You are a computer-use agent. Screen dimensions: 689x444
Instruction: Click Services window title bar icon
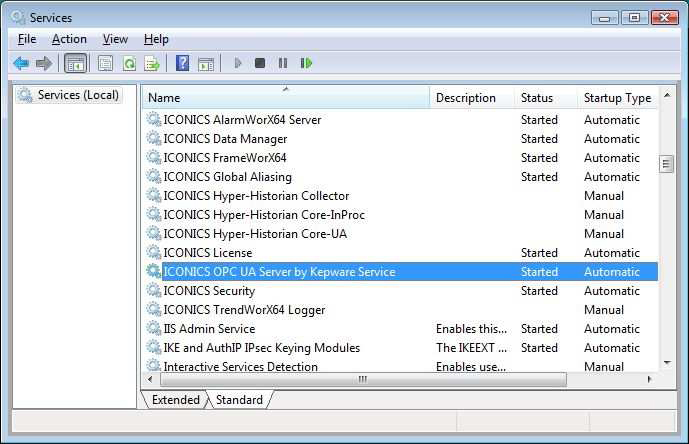click(18, 17)
